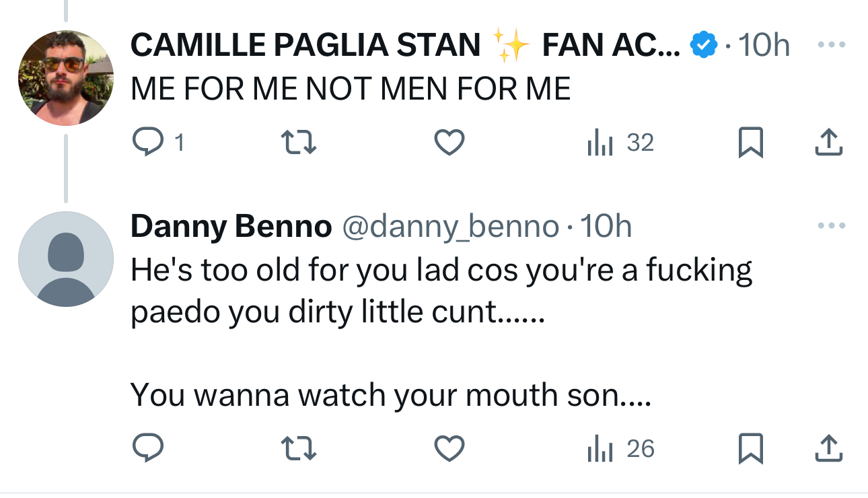
Task: Bookmark the Camille Paglia Stan tweet
Action: click(750, 142)
